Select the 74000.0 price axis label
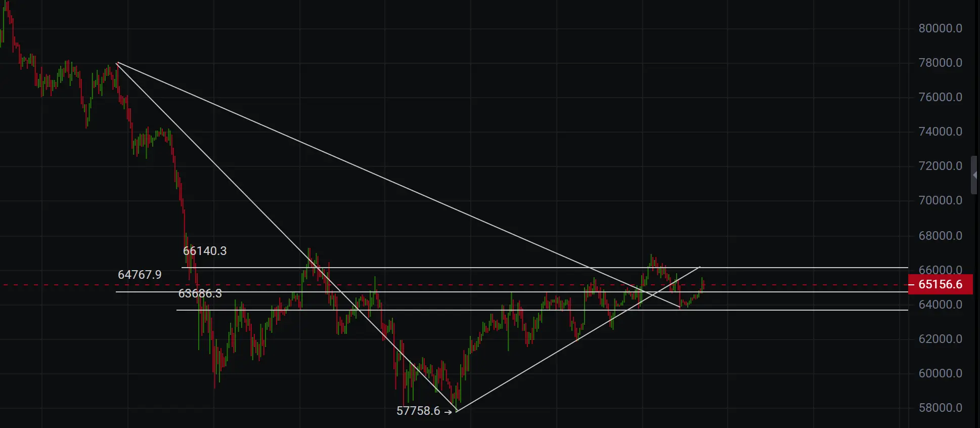 940,132
